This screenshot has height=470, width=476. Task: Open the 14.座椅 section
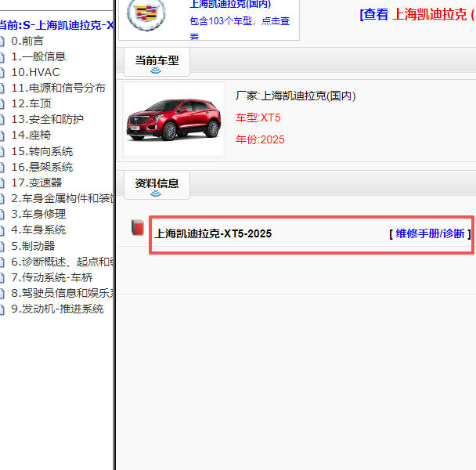31,136
